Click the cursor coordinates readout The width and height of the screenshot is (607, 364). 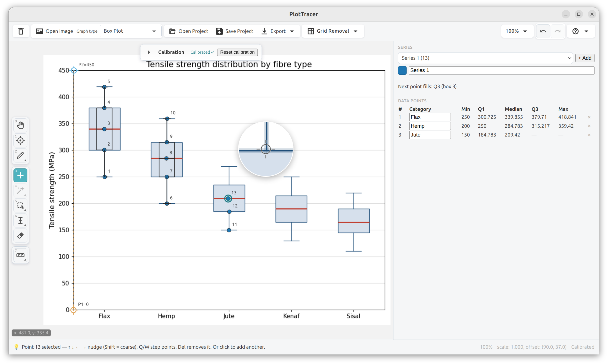31,333
